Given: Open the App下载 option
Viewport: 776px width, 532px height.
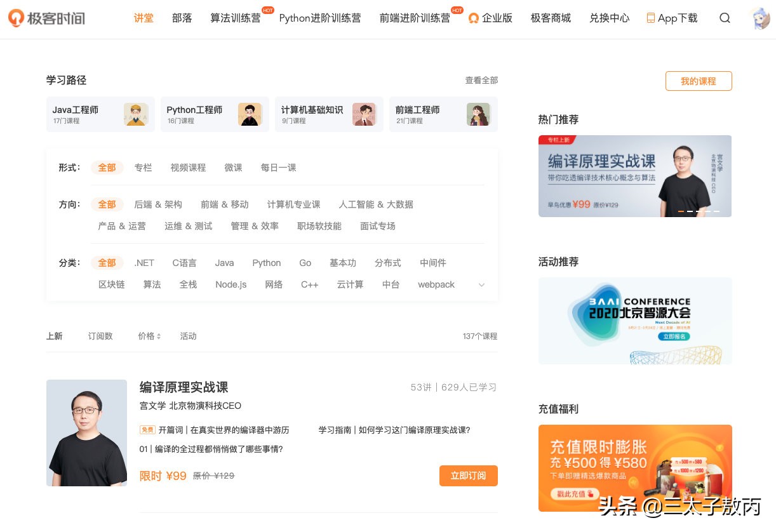Looking at the screenshot, I should [x=671, y=18].
